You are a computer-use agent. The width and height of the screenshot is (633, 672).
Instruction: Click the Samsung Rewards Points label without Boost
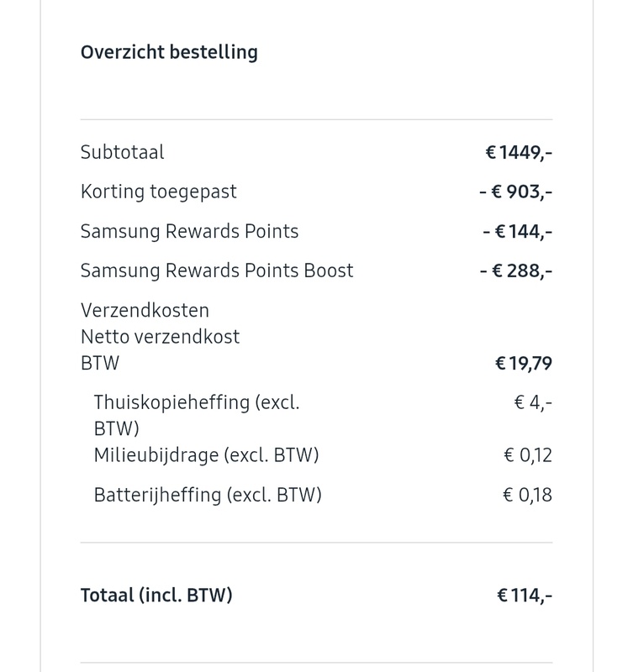pos(189,231)
